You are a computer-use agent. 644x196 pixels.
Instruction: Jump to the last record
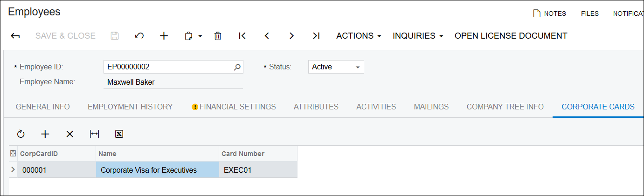point(316,36)
